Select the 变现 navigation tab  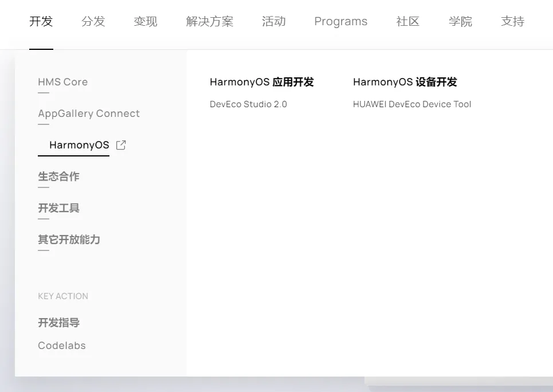click(x=146, y=21)
